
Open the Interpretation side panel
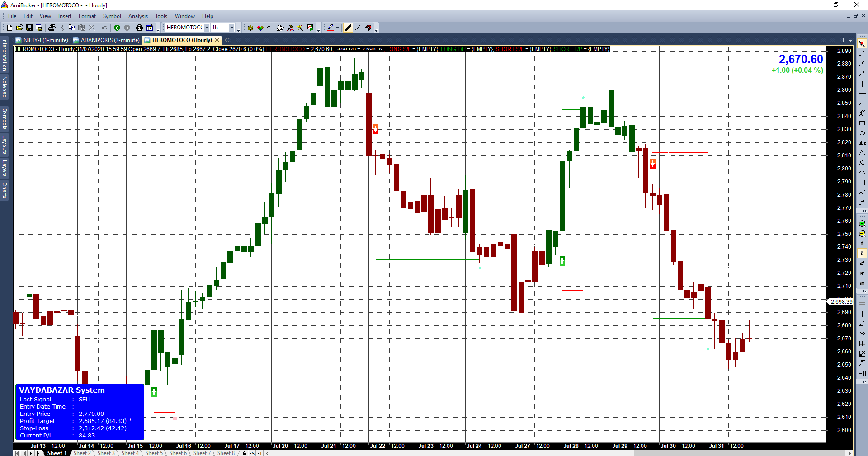click(5, 54)
